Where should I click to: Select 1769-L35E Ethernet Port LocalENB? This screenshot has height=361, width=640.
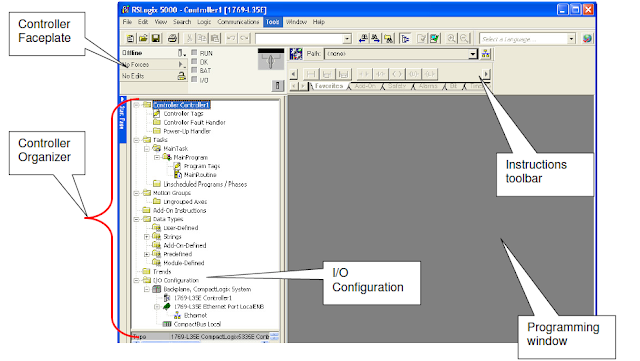coord(219,307)
